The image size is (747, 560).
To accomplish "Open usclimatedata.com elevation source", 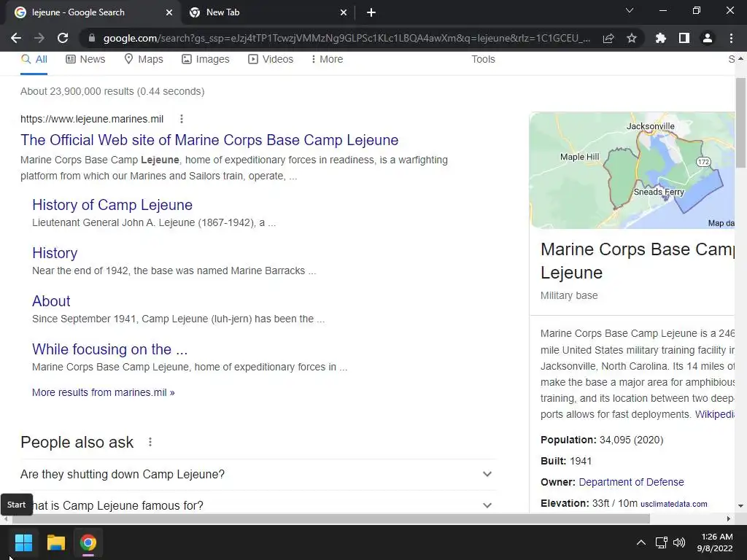I will 673,504.
